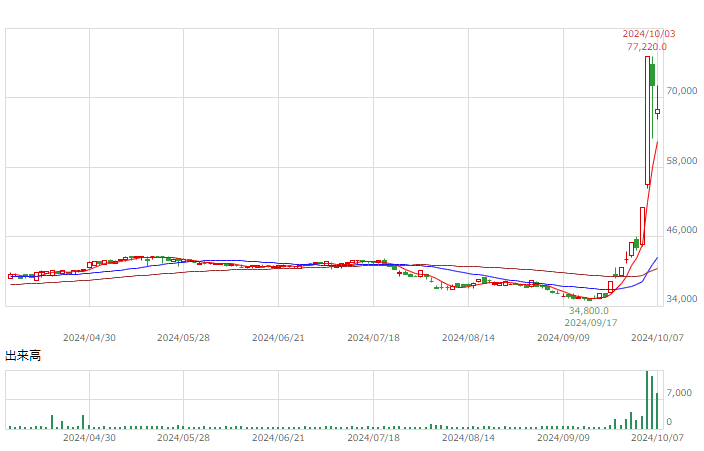Select the tallest red candlestick reaching 77,220
The height and width of the screenshot is (451, 704).
(647, 120)
